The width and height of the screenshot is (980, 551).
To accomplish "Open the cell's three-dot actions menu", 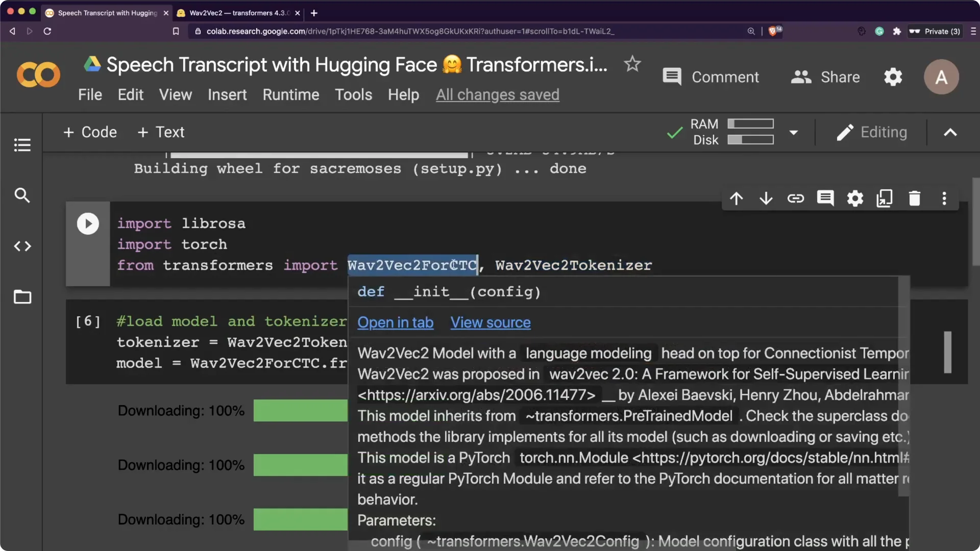I will [944, 198].
